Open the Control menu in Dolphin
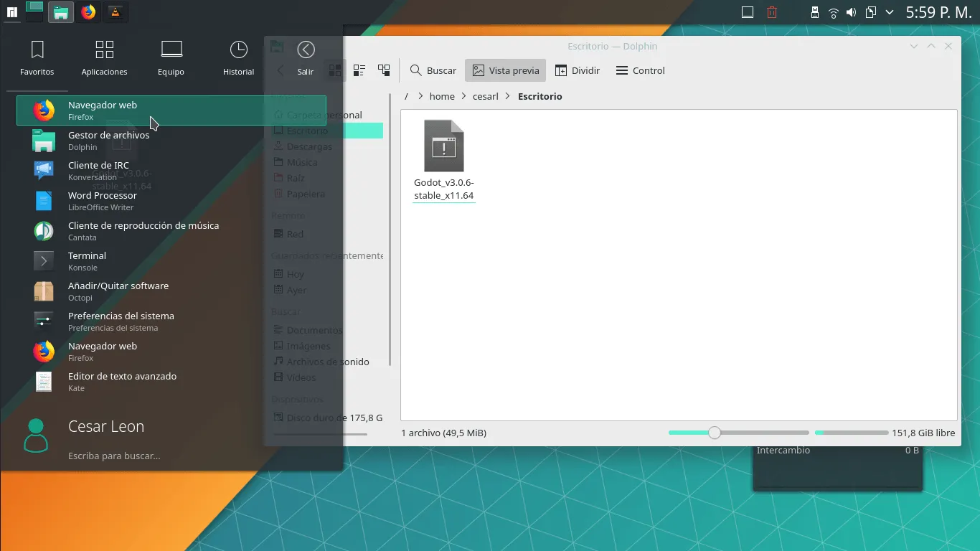Screen dimensions: 980x551 [x=640, y=70]
